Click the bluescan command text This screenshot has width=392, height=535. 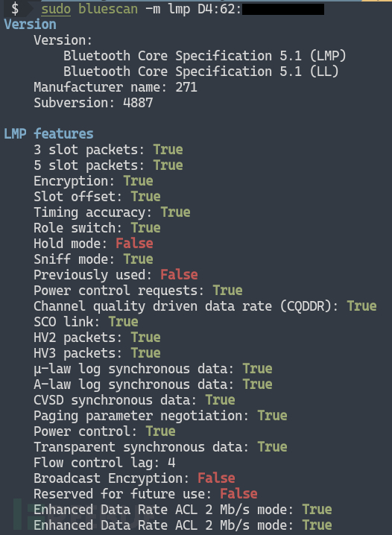(x=108, y=9)
